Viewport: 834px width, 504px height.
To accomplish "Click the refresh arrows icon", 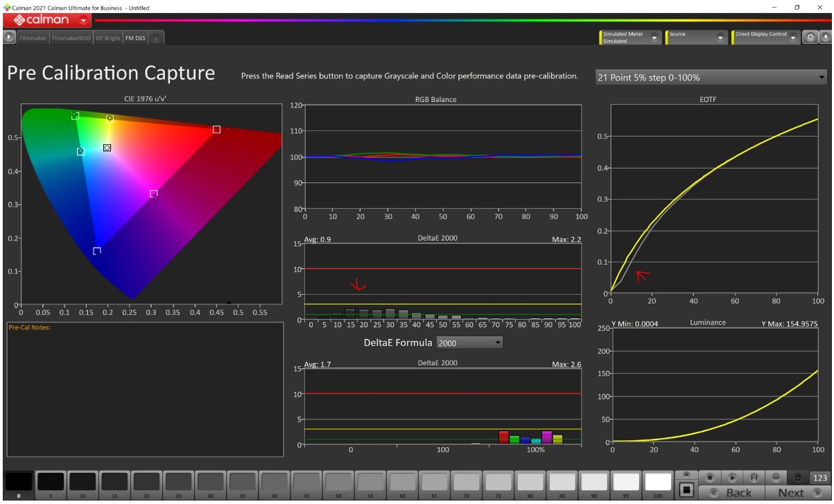I will 798,477.
